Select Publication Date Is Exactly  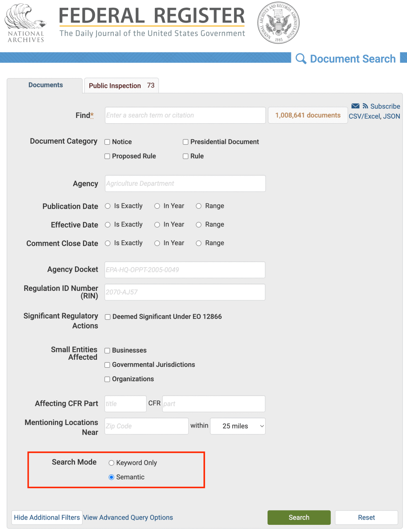[x=108, y=206]
